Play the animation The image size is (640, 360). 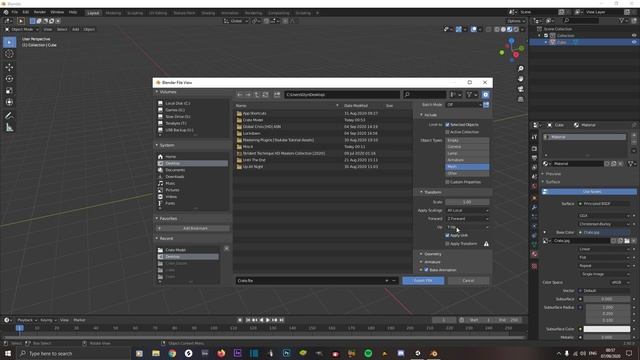click(268, 320)
